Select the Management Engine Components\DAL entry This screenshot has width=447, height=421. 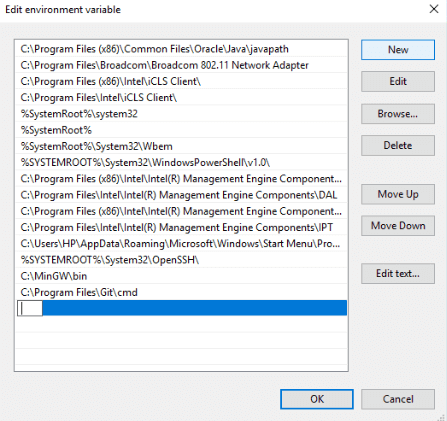tap(181, 195)
